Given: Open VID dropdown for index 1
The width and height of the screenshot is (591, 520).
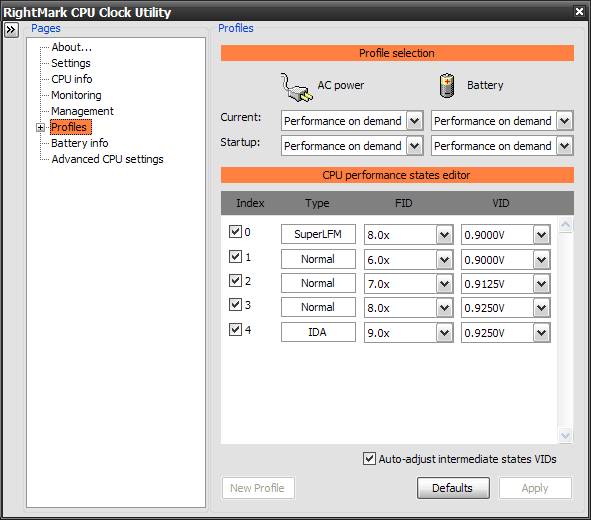Looking at the screenshot, I should tap(542, 260).
